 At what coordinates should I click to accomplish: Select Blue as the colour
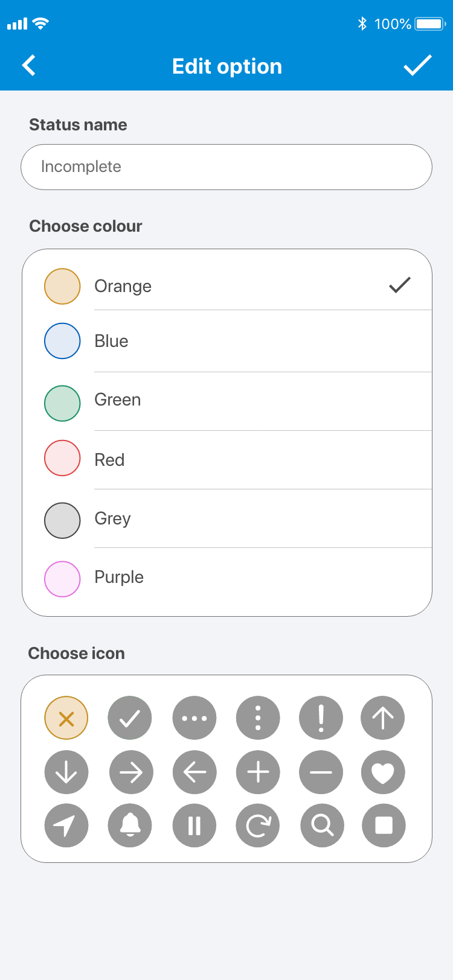pyautogui.click(x=112, y=341)
